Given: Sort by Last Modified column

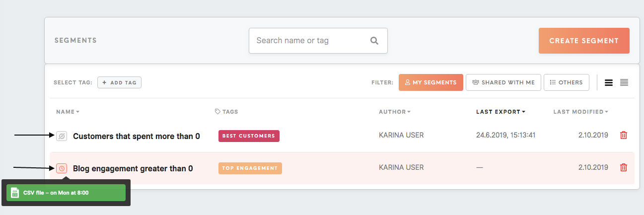Looking at the screenshot, I should pos(580,112).
